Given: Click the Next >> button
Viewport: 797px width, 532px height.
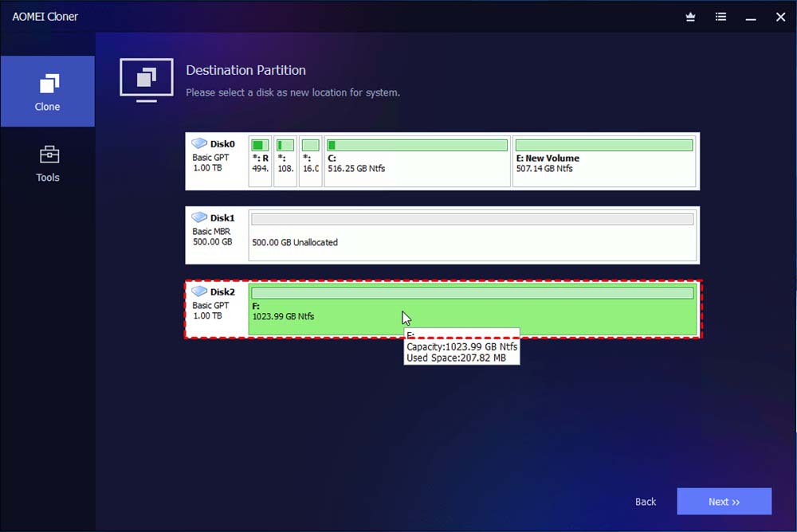Looking at the screenshot, I should pos(724,502).
